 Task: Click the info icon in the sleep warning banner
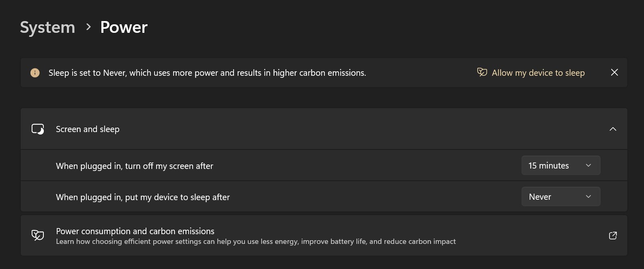coord(35,73)
